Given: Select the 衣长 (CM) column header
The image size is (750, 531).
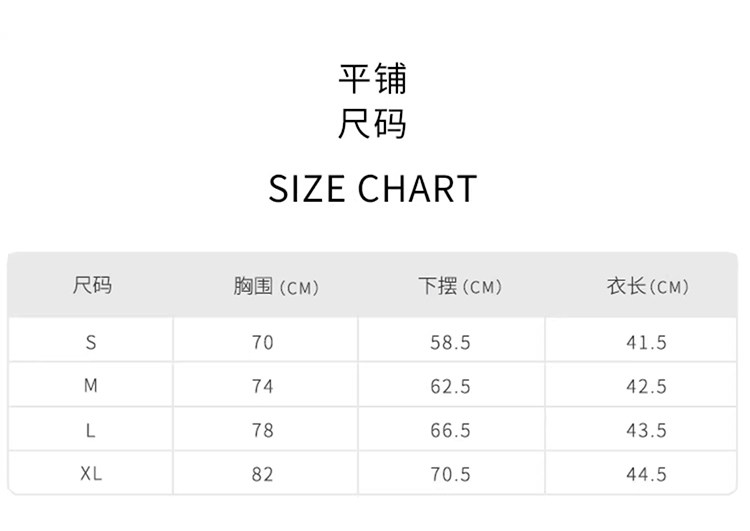Looking at the screenshot, I should (x=647, y=287).
